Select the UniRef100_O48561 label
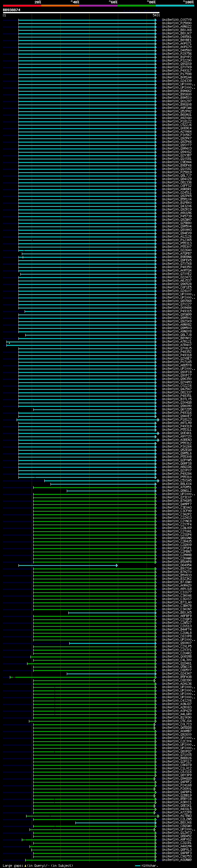Screen dimensions: 197x868 [176, 37]
